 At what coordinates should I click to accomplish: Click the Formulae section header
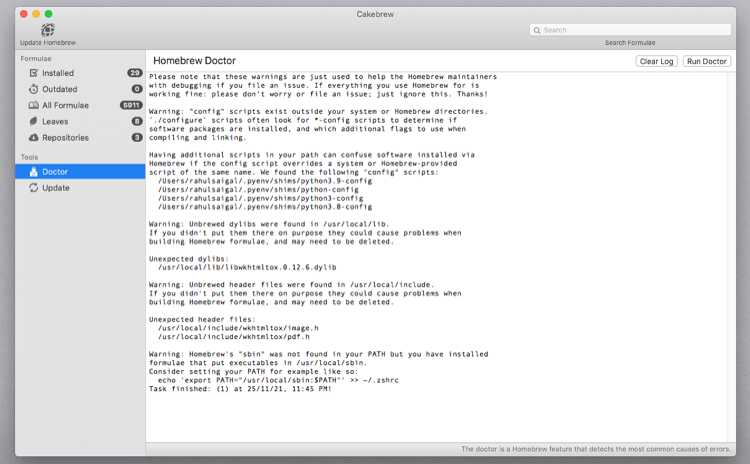(x=36, y=58)
